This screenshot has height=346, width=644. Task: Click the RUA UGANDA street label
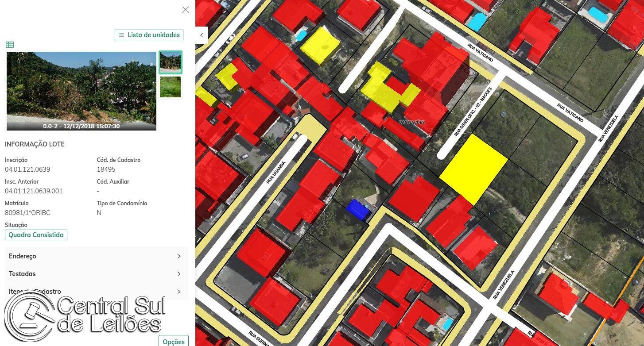[x=276, y=173]
